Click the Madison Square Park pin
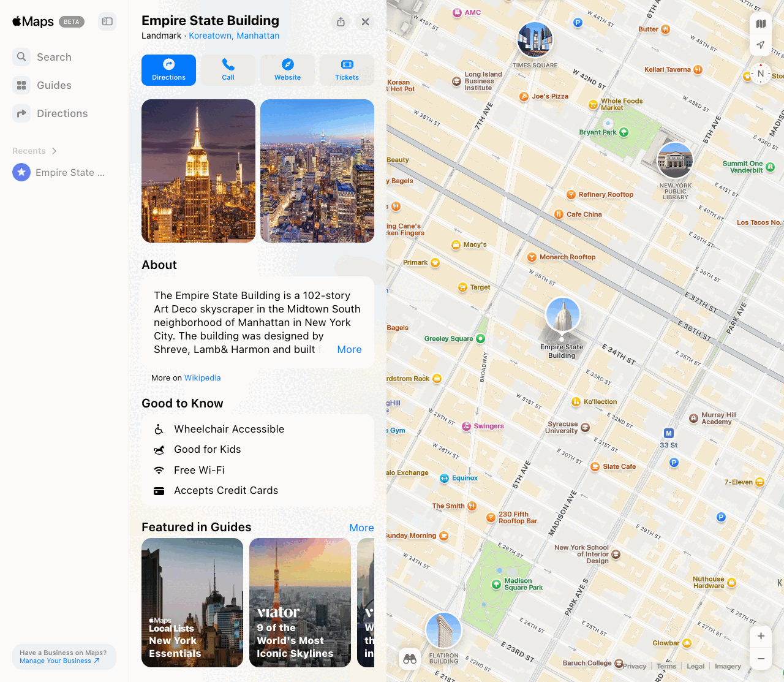This screenshot has height=682, width=784. 496,584
